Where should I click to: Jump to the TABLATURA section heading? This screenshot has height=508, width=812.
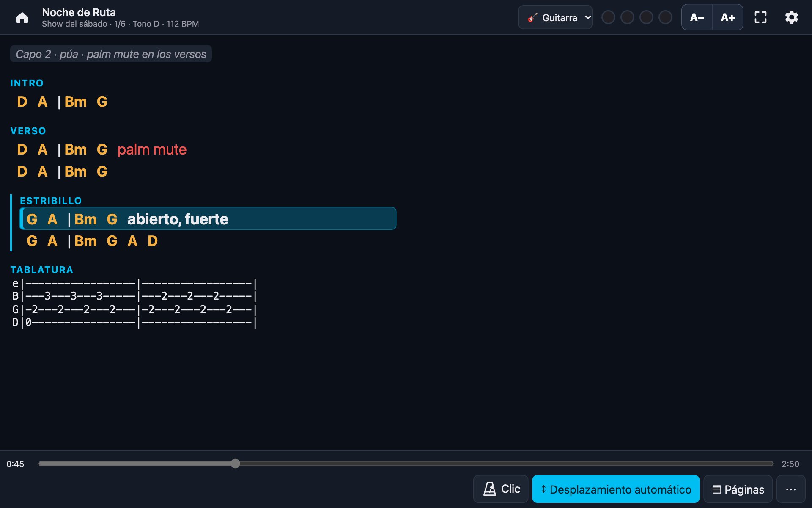pyautogui.click(x=42, y=270)
